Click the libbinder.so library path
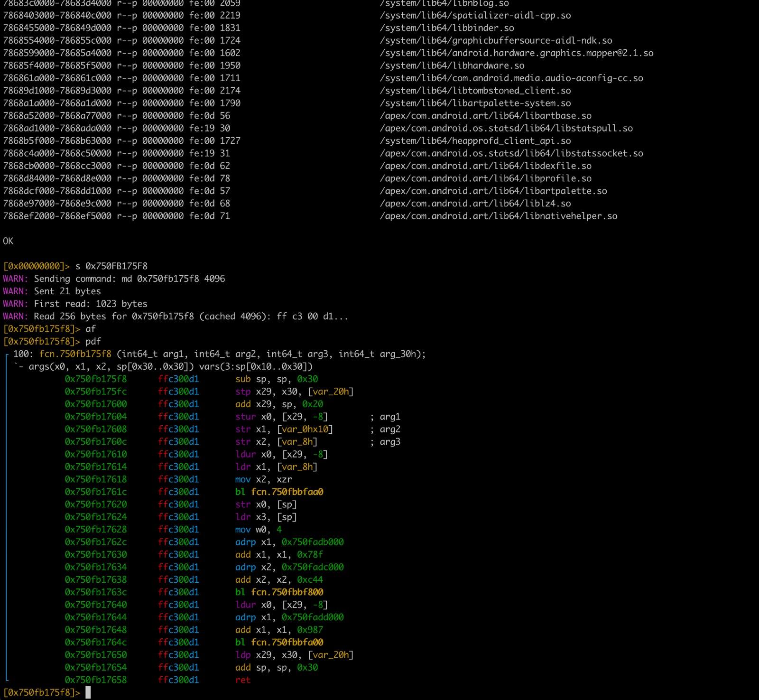Image resolution: width=759 pixels, height=700 pixels. point(446,28)
